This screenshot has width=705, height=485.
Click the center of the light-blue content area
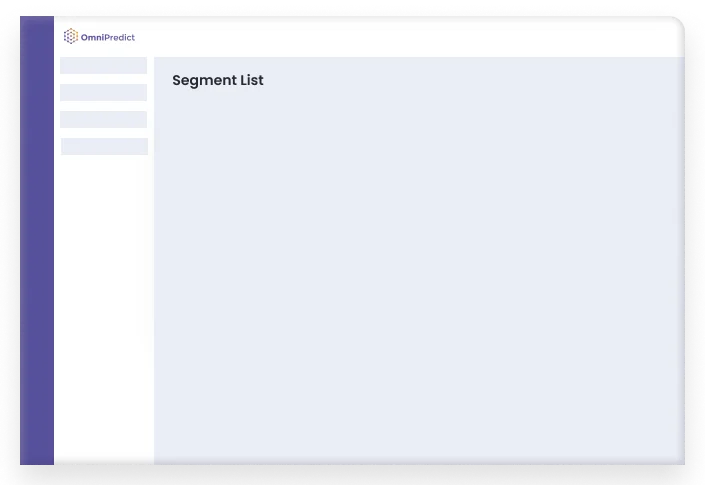tap(419, 261)
